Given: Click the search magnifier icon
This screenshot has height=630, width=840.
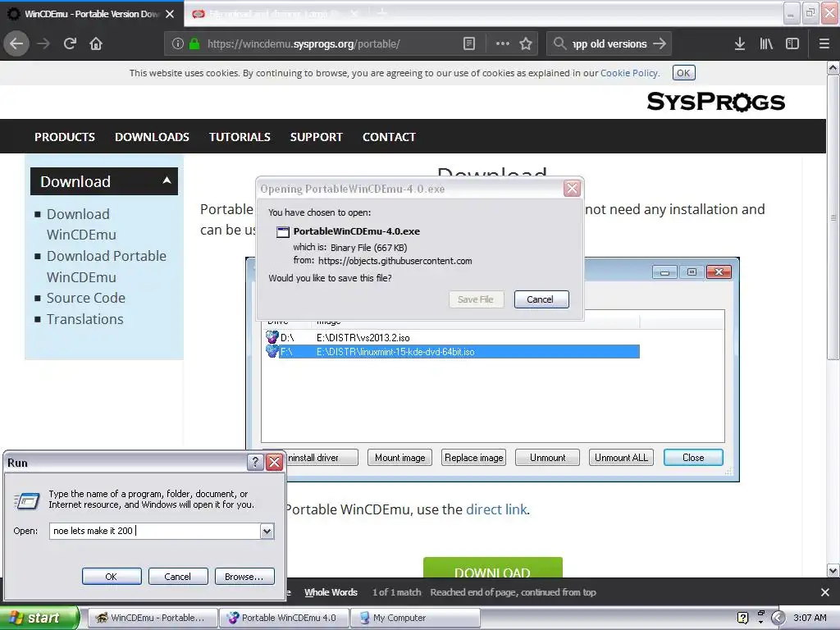Looking at the screenshot, I should tap(559, 43).
